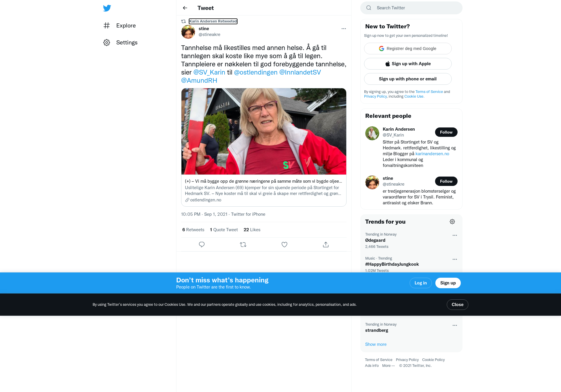Open the reply speech bubble icon
The width and height of the screenshot is (561, 392).
coord(202,245)
